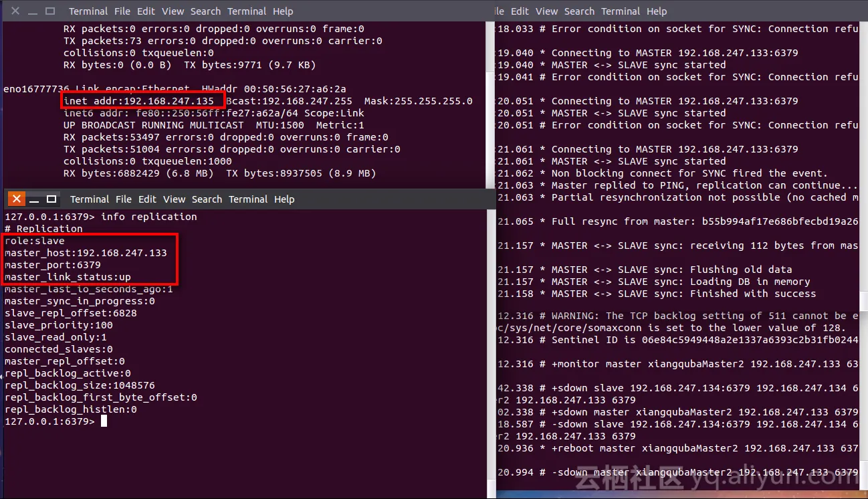Maximize the front 'info replication' terminal window

[x=51, y=199]
